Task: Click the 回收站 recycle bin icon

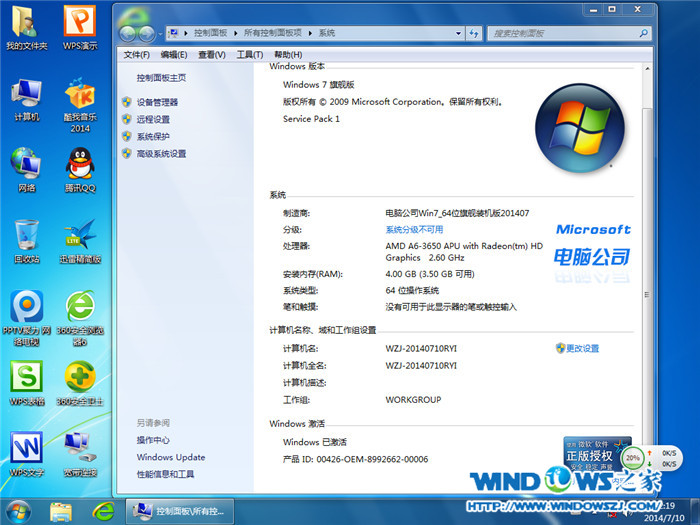Action: coord(26,237)
